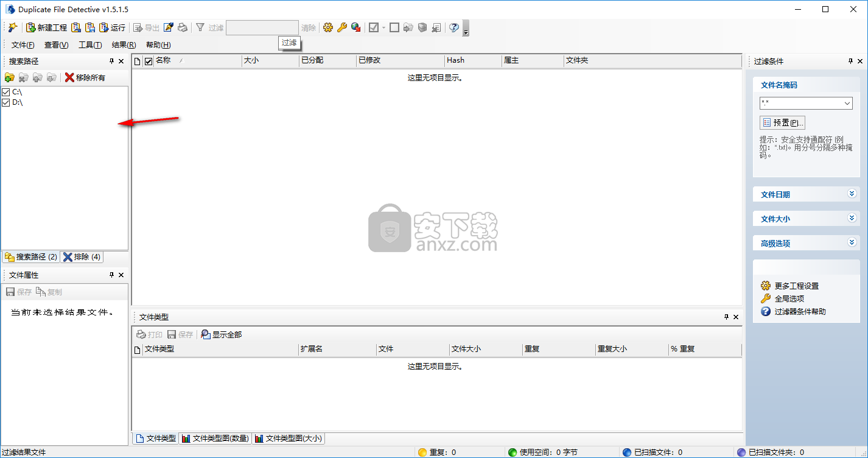The height and width of the screenshot is (458, 868).
Task: Click the move-path-down folder icon
Action: pos(52,77)
